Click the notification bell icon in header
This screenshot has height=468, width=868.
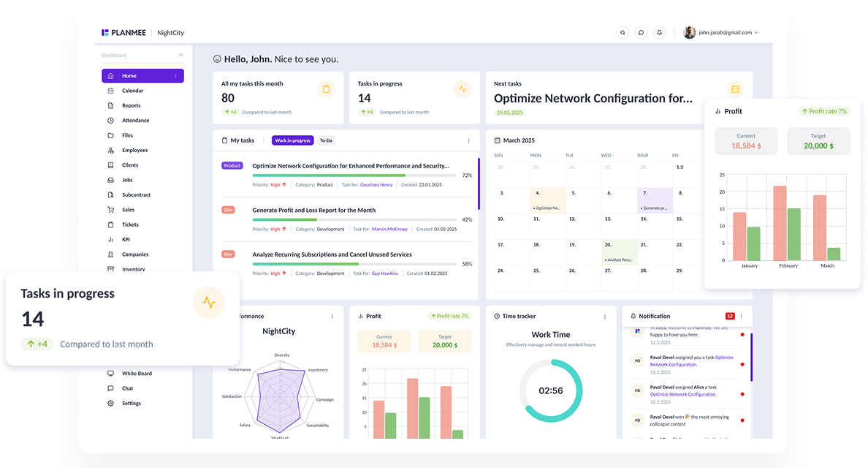(659, 32)
